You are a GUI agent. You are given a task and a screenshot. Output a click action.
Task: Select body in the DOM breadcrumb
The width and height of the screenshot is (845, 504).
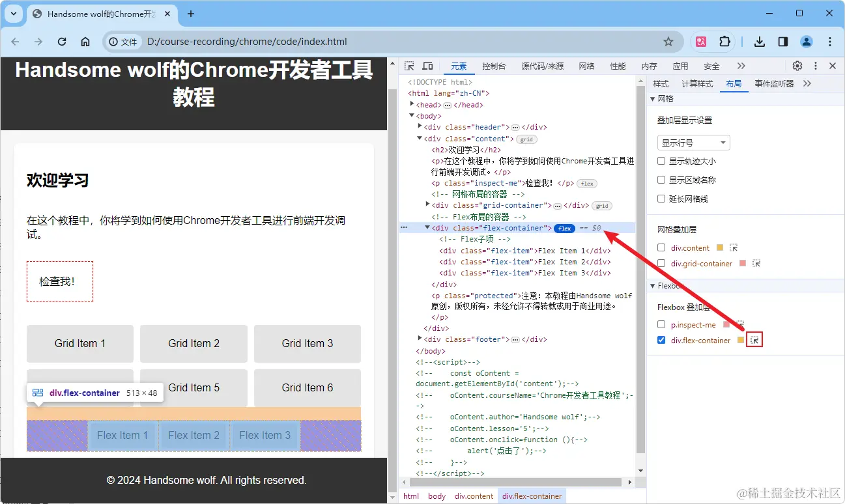[x=437, y=496]
